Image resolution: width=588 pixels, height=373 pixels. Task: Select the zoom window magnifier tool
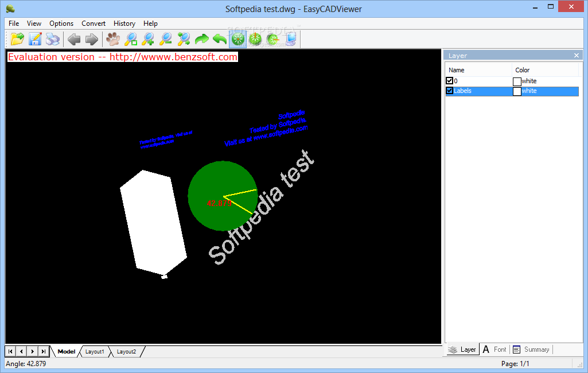[x=131, y=39]
